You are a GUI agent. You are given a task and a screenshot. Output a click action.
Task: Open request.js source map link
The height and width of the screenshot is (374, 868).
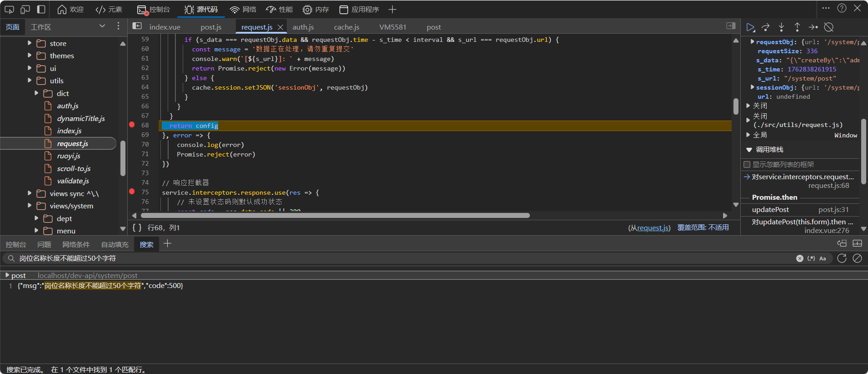(x=653, y=227)
